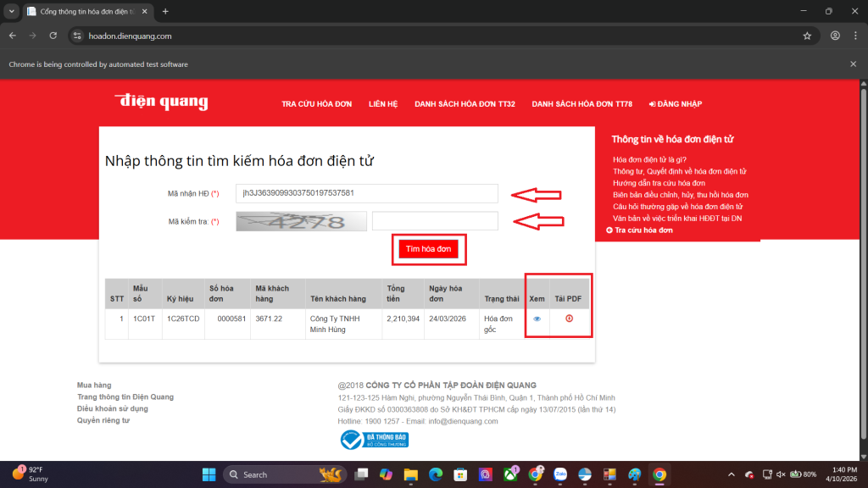Open the Hướng dẫn tra cứu hóa đơn link
The image size is (868, 488).
(x=658, y=183)
